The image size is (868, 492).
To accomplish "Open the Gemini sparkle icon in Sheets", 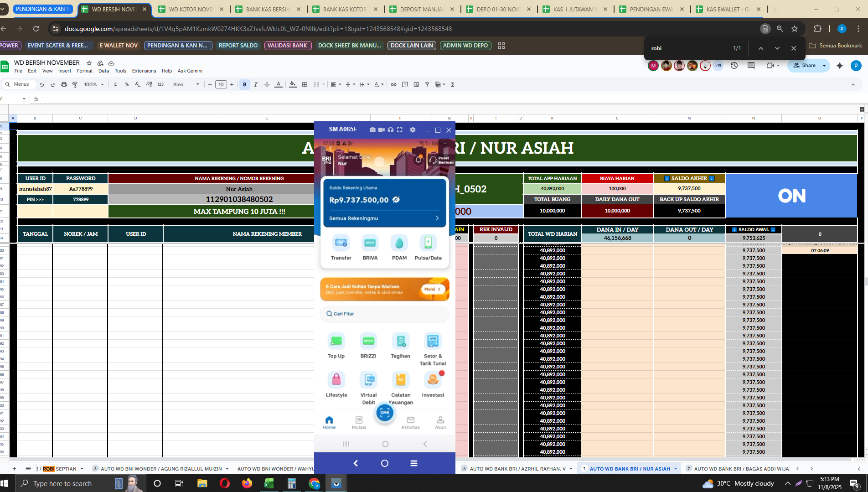I will 840,66.
